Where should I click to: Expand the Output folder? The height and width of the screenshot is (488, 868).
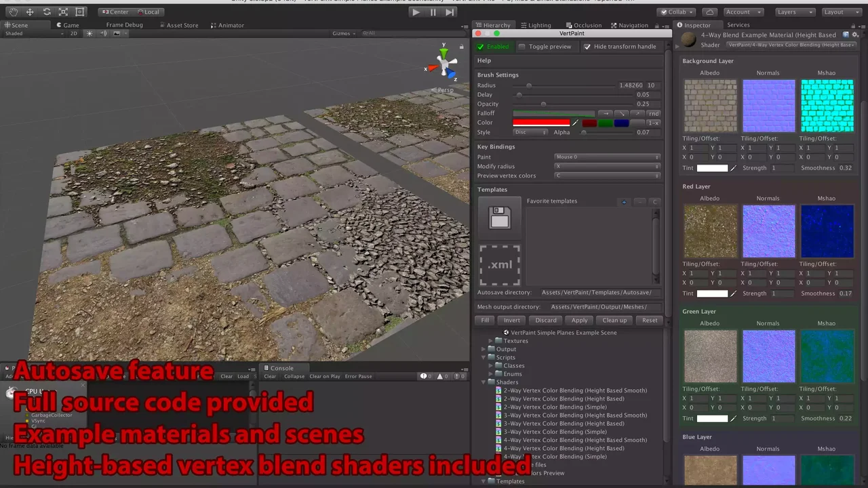point(484,349)
